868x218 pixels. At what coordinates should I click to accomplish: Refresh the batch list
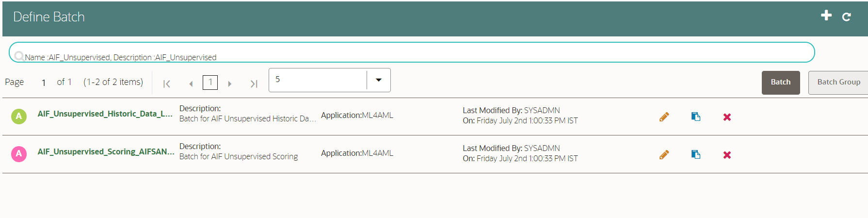point(847,17)
